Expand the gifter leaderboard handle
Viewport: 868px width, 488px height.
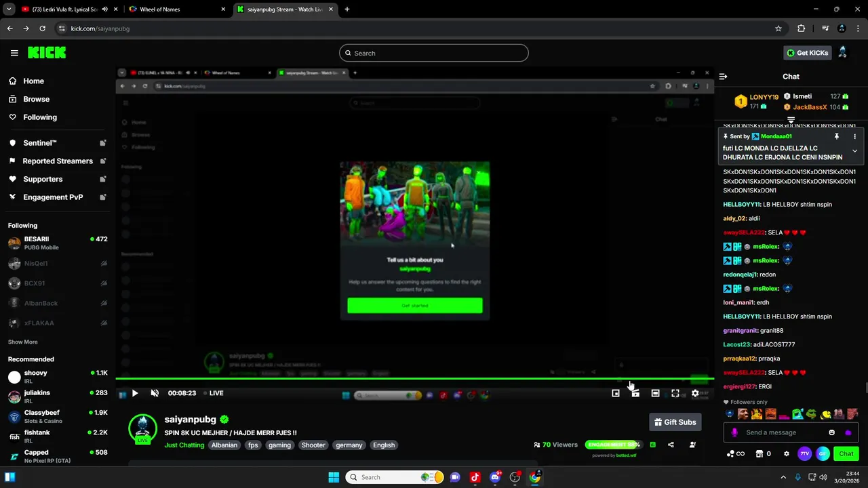[x=791, y=120]
